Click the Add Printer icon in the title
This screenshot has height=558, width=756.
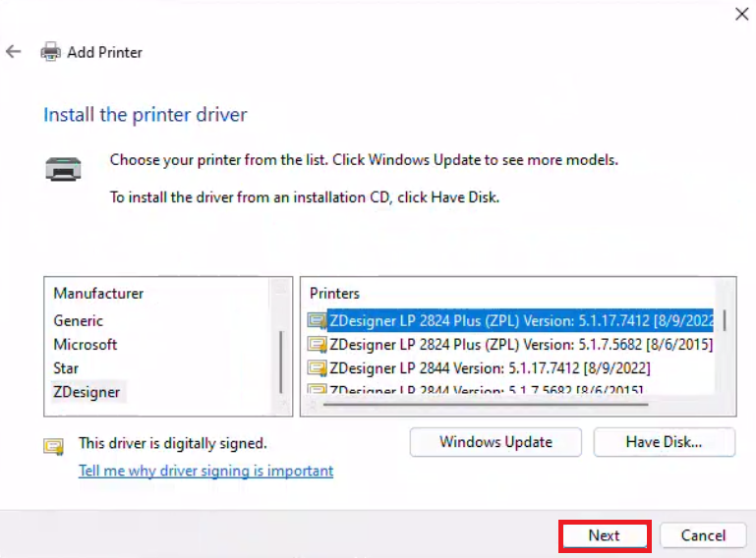[50, 51]
